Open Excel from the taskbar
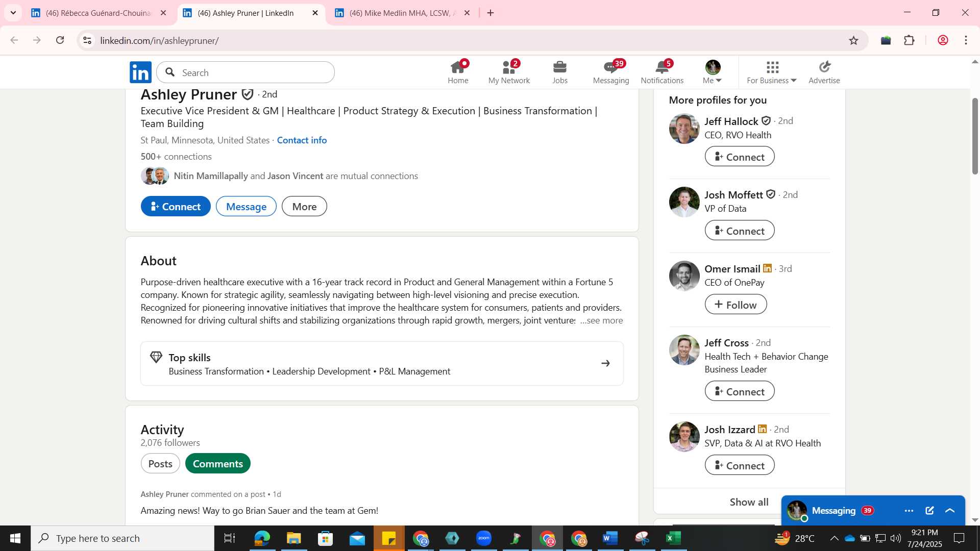 [x=674, y=538]
